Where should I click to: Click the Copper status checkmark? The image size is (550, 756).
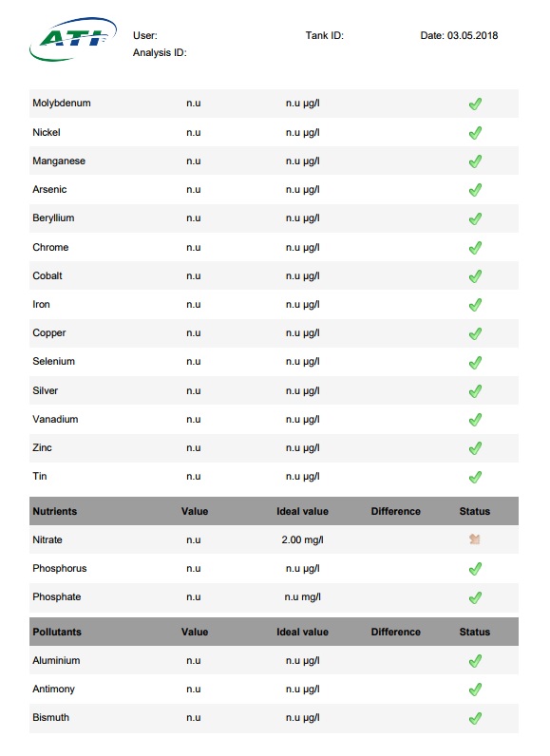click(x=475, y=333)
